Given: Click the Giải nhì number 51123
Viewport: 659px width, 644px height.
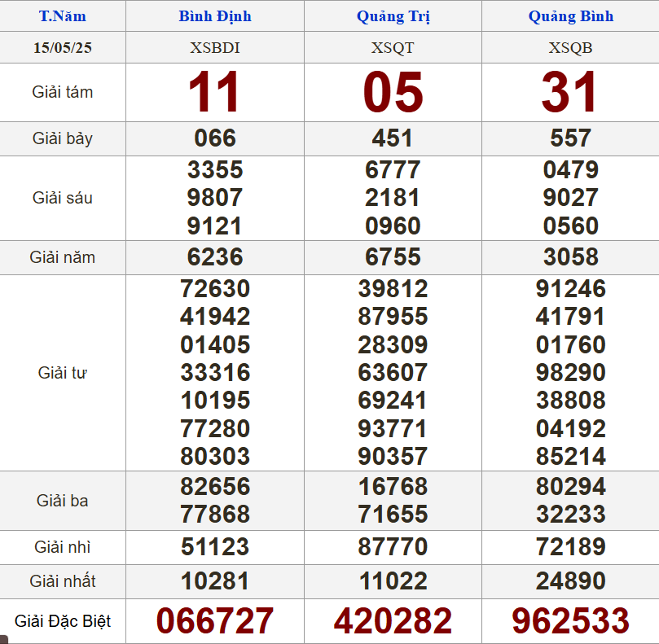Looking at the screenshot, I should [x=215, y=547].
